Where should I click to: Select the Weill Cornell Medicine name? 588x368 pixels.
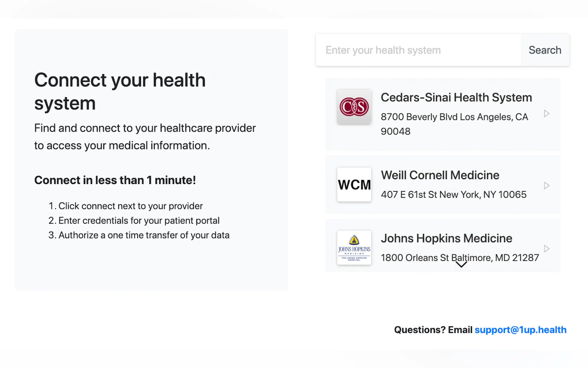coord(440,175)
